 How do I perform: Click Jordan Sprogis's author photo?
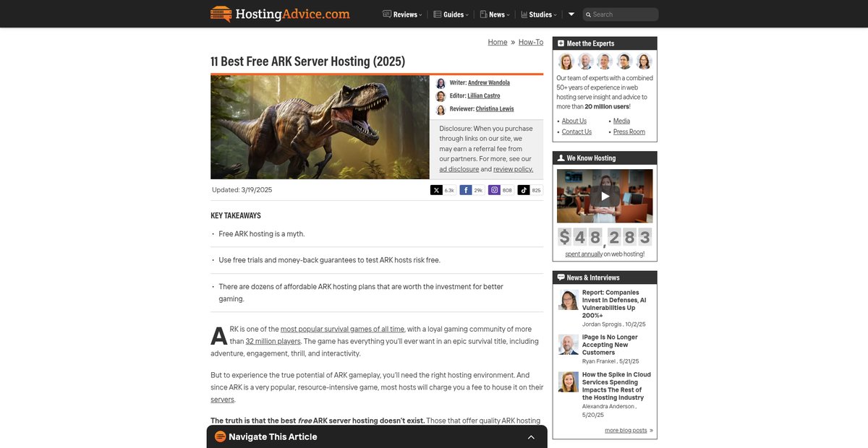(569, 300)
